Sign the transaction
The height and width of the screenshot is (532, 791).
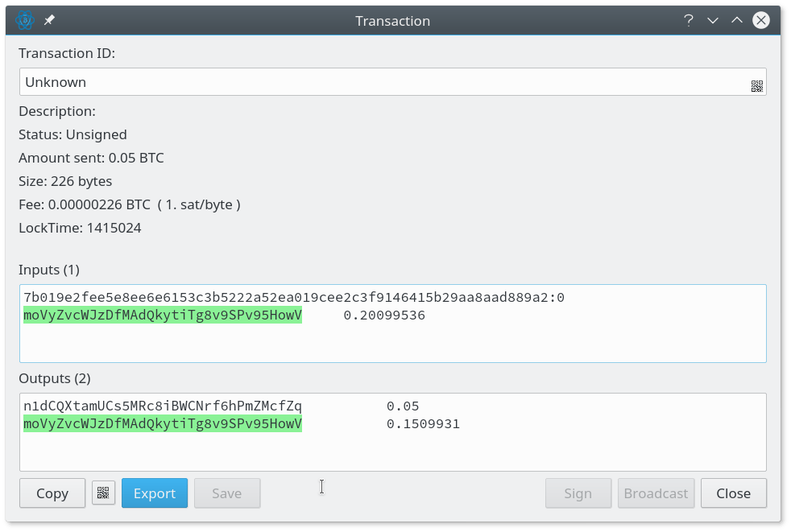(x=578, y=493)
